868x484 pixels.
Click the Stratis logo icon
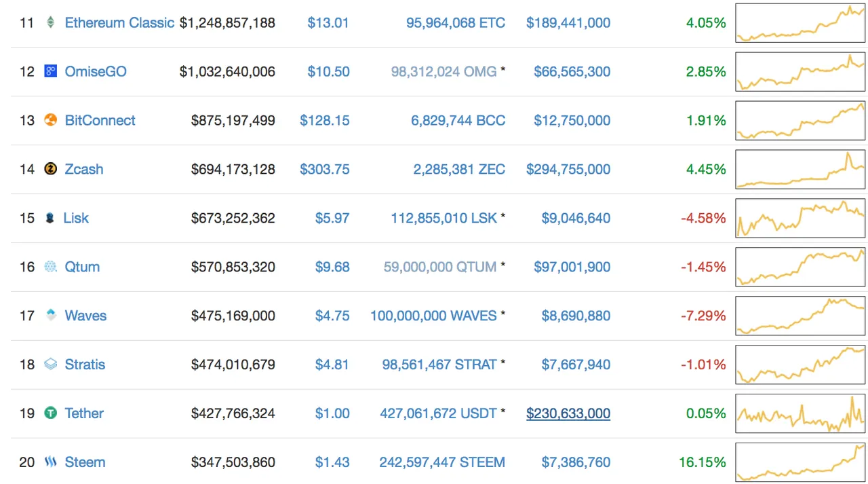[51, 365]
